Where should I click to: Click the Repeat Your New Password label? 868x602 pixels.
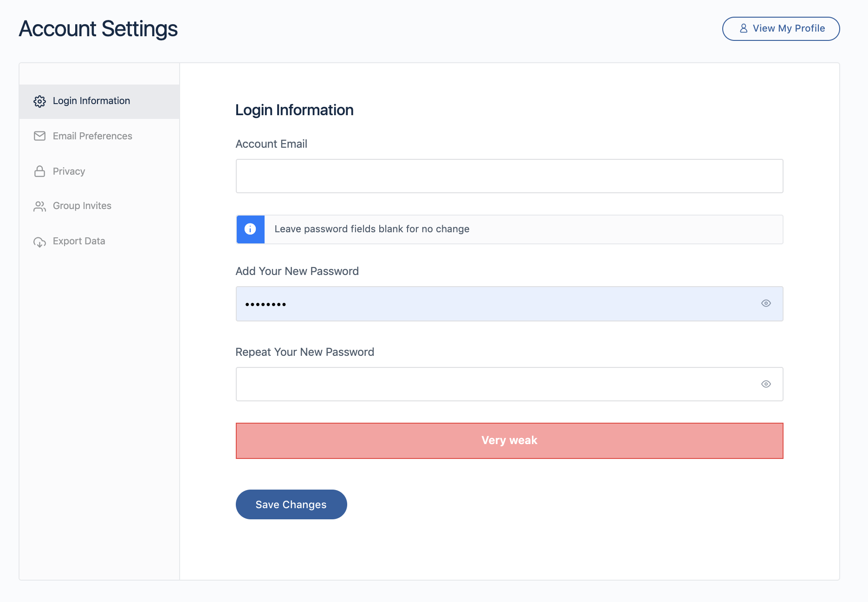[x=305, y=352]
